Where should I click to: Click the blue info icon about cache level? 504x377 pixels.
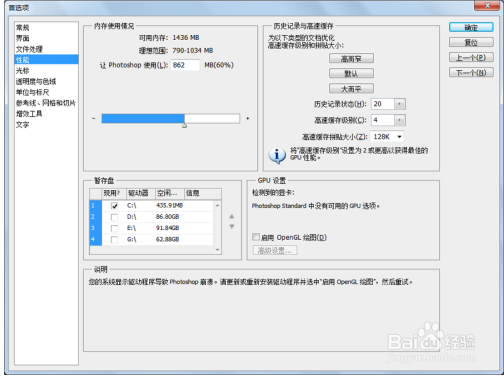[x=277, y=155]
